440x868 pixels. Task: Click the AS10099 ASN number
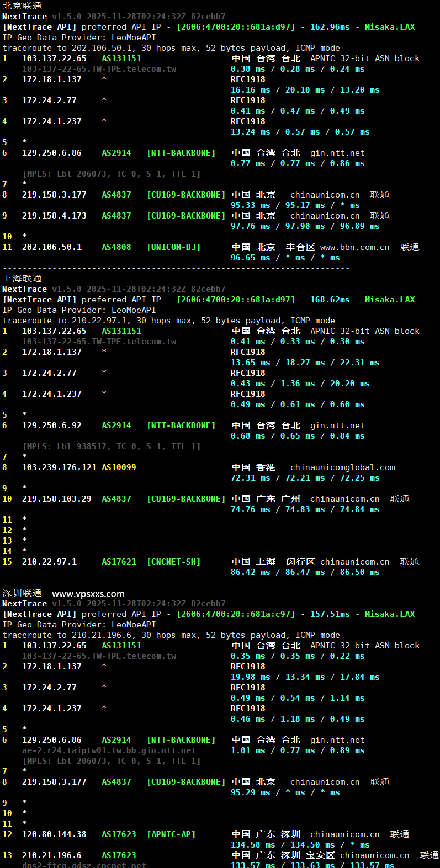(x=119, y=467)
